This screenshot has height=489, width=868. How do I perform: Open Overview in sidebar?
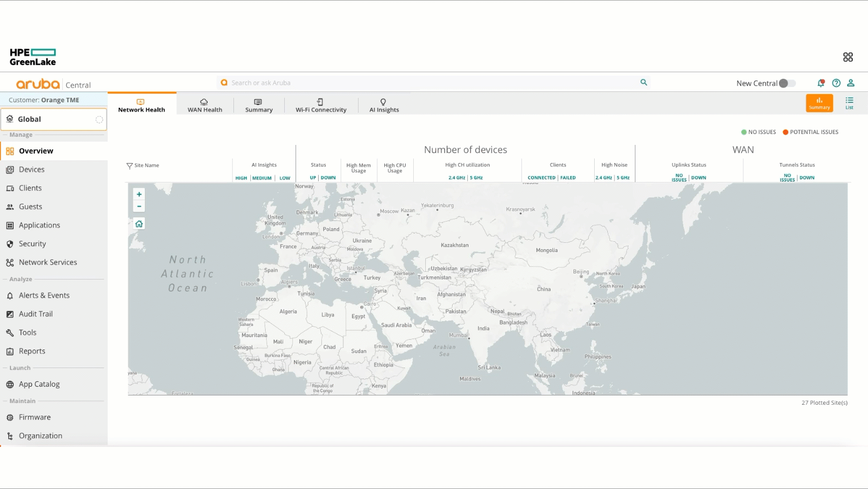point(54,151)
